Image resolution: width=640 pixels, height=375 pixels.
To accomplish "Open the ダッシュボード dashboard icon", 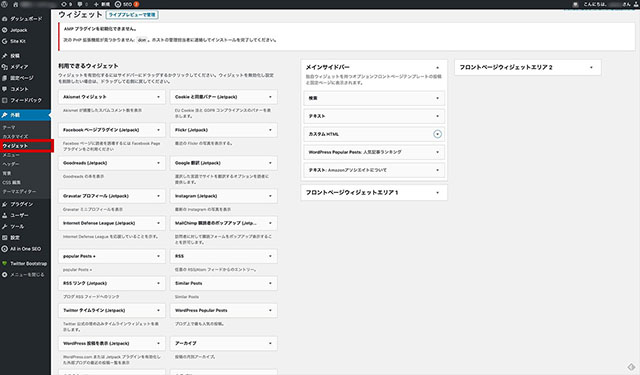I will (4, 19).
